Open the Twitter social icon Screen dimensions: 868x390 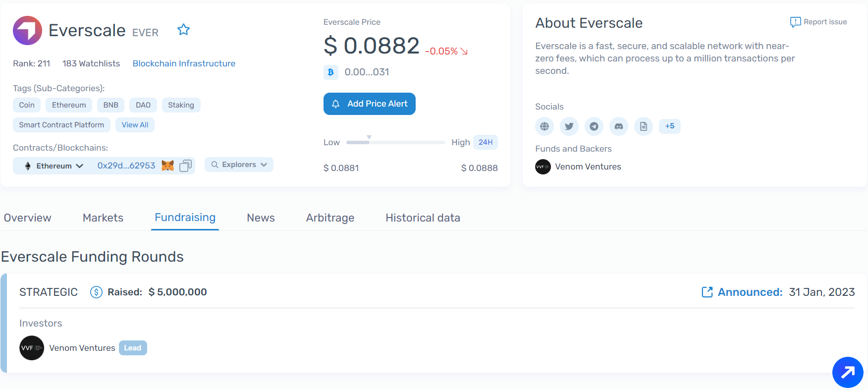tap(569, 126)
